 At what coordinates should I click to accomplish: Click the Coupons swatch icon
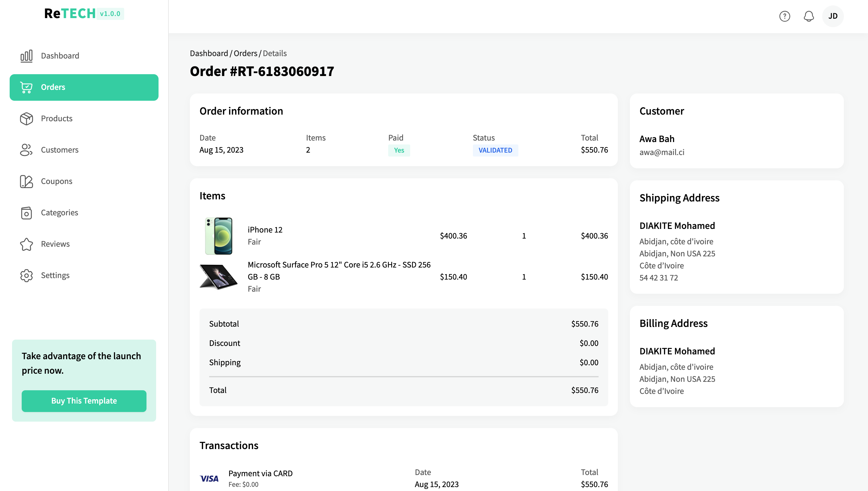pyautogui.click(x=26, y=182)
